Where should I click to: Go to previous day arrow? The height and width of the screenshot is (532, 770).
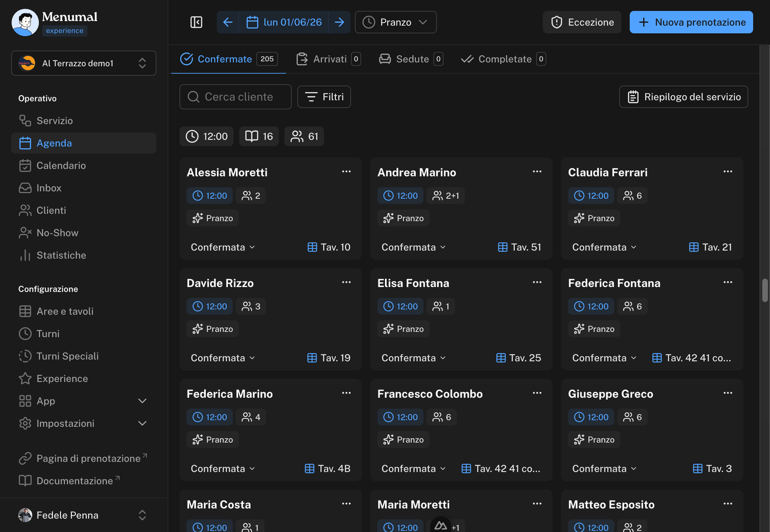228,22
